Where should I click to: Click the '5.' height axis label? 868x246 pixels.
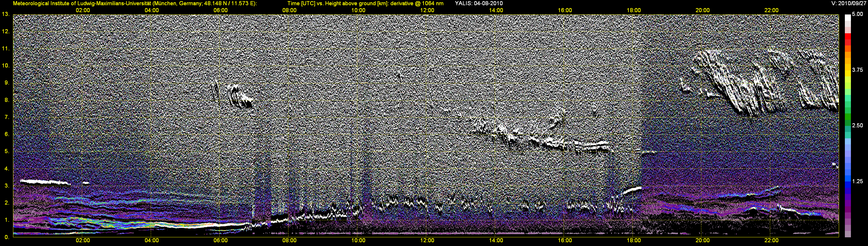pyautogui.click(x=7, y=151)
